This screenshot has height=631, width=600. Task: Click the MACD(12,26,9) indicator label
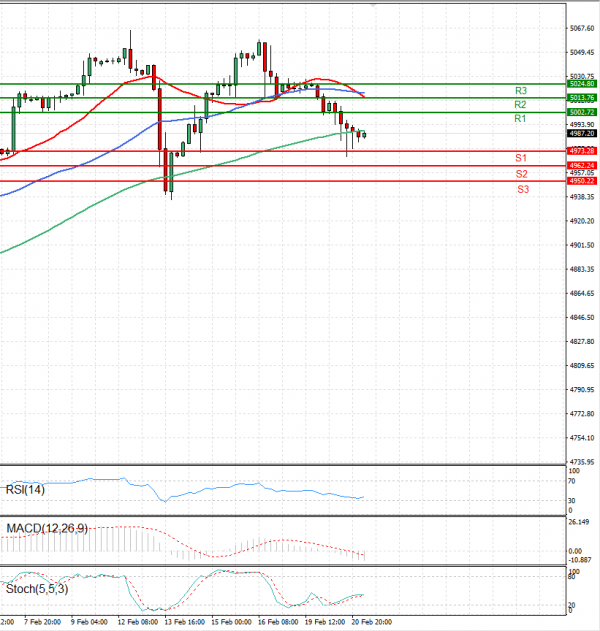47,528
